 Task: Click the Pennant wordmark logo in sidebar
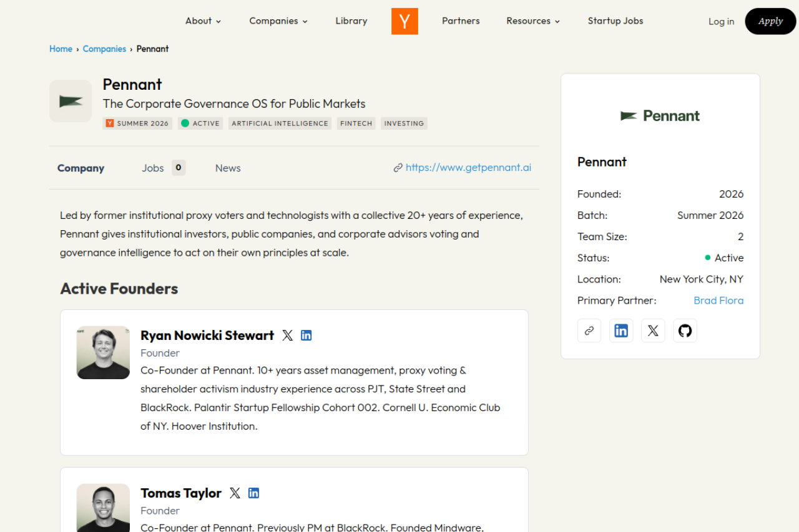click(x=660, y=116)
